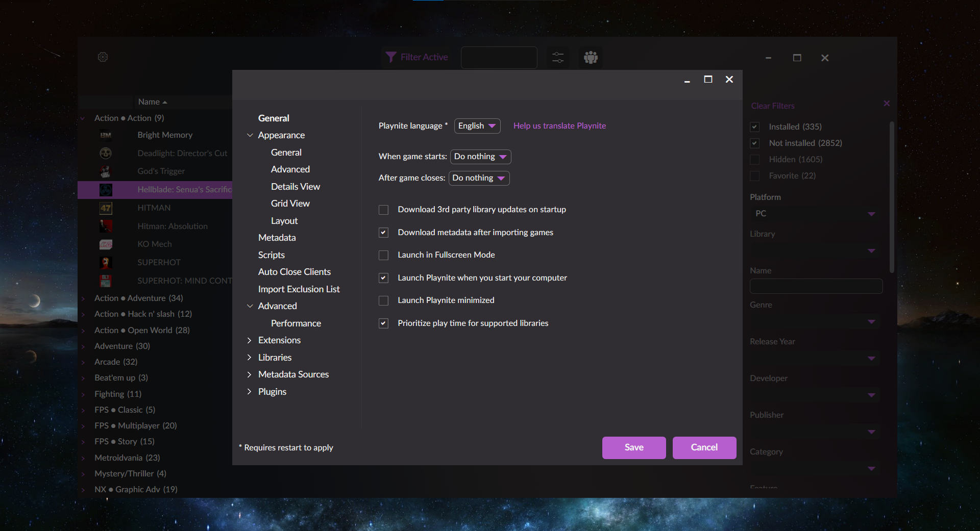Image resolution: width=980 pixels, height=531 pixels.
Task: Click SUPERHOT: MIND CONTROL floppy icon
Action: coord(106,281)
